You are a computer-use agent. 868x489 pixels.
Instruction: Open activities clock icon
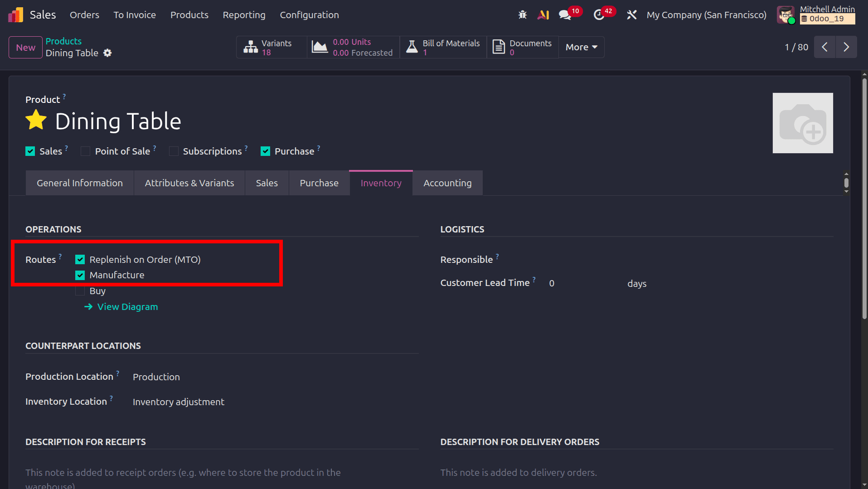[x=599, y=15]
